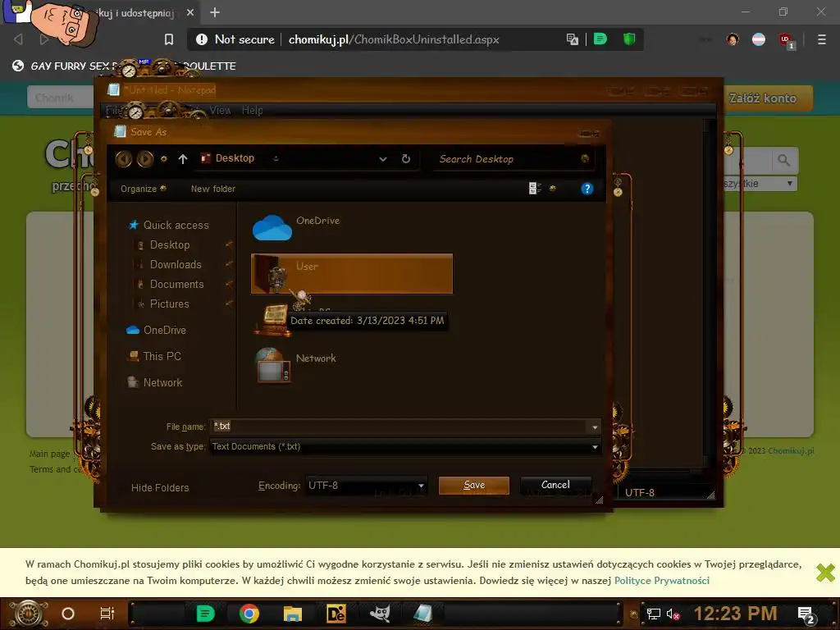Open Save As dialog help
This screenshot has width=840, height=630.
[587, 189]
